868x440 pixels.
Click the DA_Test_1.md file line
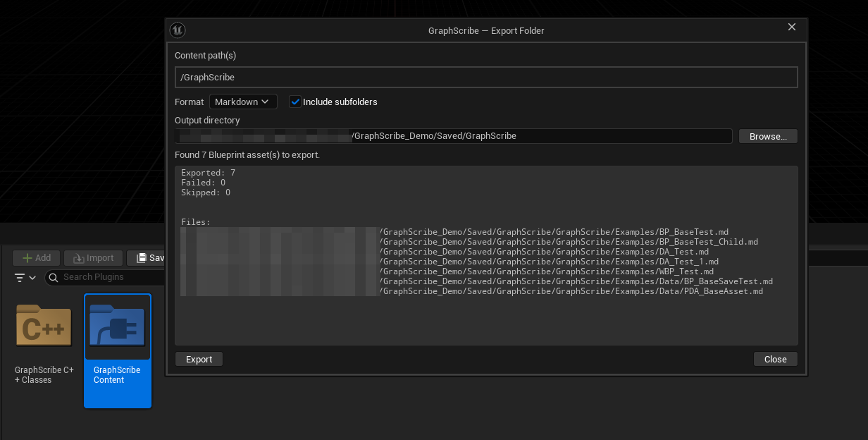coord(449,262)
